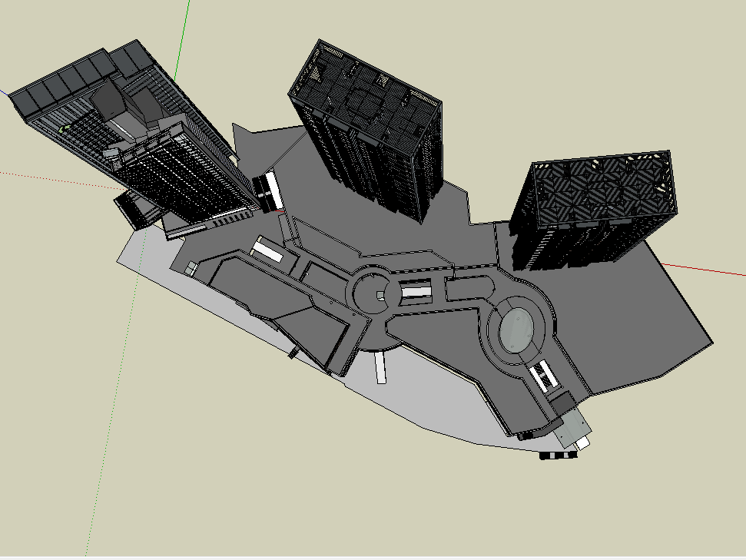Viewport: 746px width, 560px height.
Task: Click the white rectangle on the left podium terrace
Action: pyautogui.click(x=267, y=250)
